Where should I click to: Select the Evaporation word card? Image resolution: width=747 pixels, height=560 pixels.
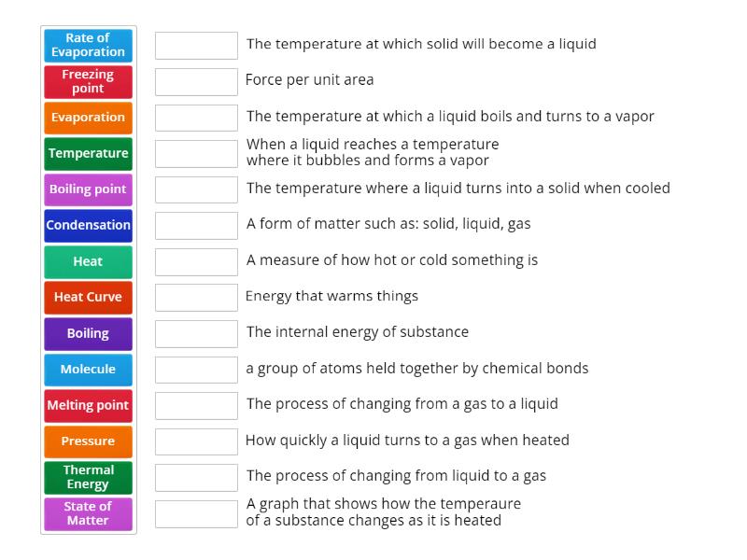[x=88, y=118]
